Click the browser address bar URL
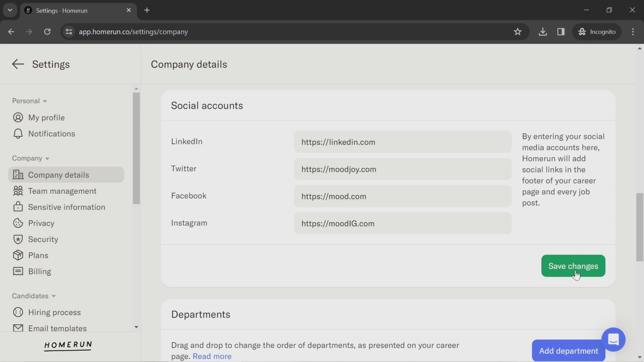644x362 pixels. (133, 32)
